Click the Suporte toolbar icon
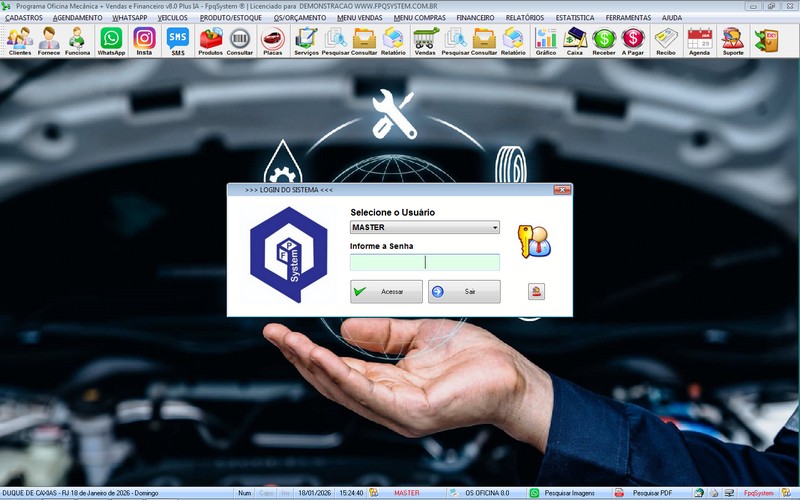This screenshot has height=500, width=800. 733,40
